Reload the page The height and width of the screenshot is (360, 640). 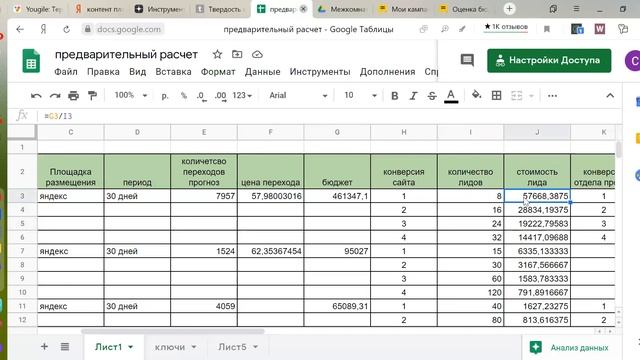pos(66,29)
